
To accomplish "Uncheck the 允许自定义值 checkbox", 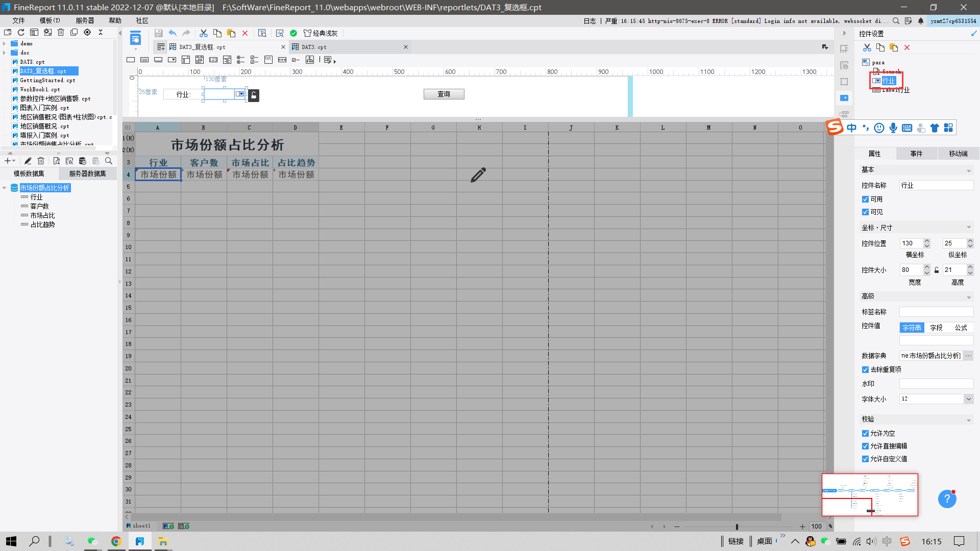I will [865, 459].
